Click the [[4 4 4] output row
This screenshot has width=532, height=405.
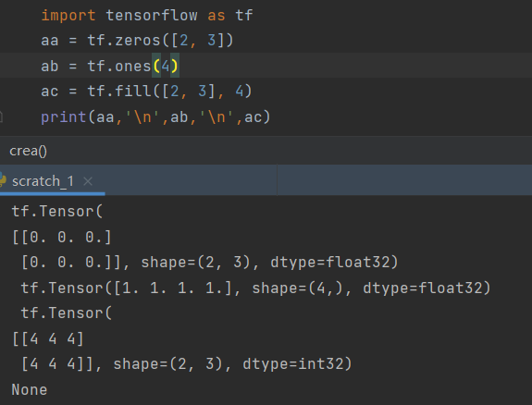pyautogui.click(x=47, y=338)
